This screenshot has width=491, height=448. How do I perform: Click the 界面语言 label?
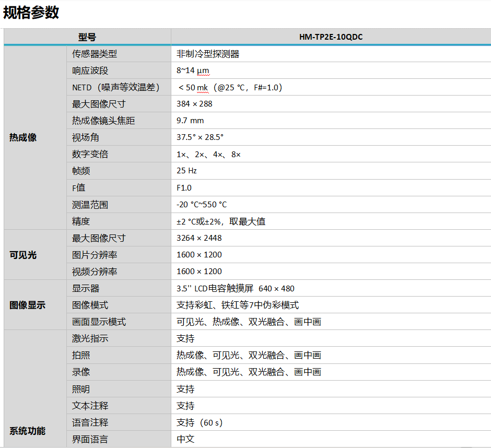(x=90, y=439)
